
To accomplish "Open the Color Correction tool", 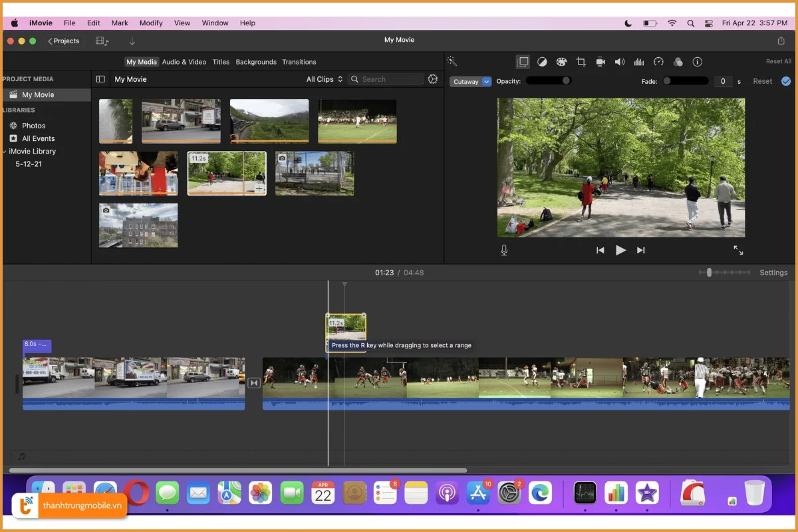I will 561,62.
